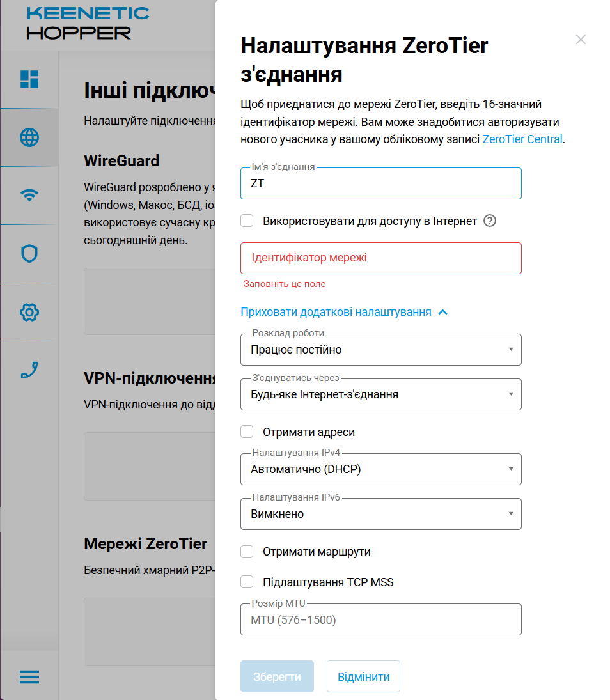
Task: Open the Wi-Fi network icon in sidebar
Action: click(29, 196)
